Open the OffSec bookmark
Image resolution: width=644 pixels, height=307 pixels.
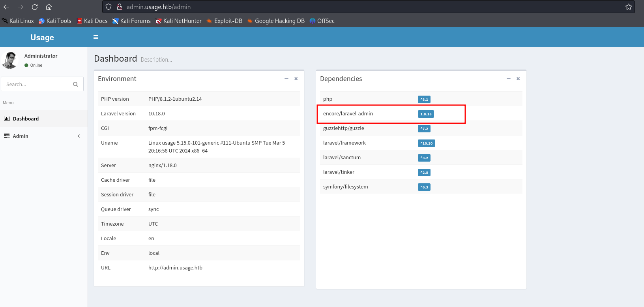click(322, 21)
